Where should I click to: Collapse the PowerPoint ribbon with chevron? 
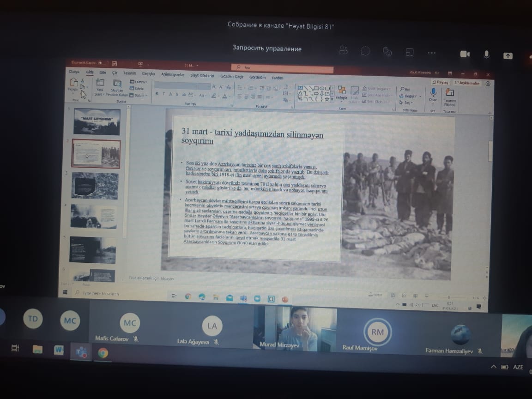(x=490, y=113)
